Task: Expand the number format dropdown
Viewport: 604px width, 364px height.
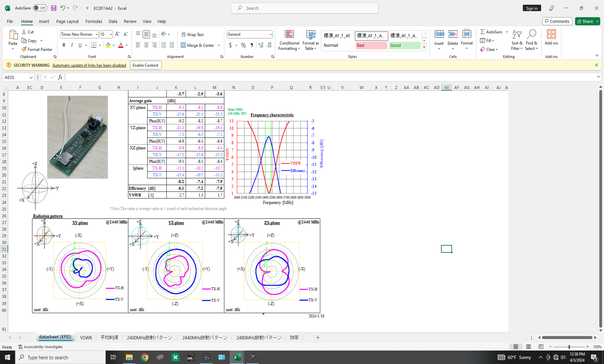Action: pyautogui.click(x=270, y=35)
